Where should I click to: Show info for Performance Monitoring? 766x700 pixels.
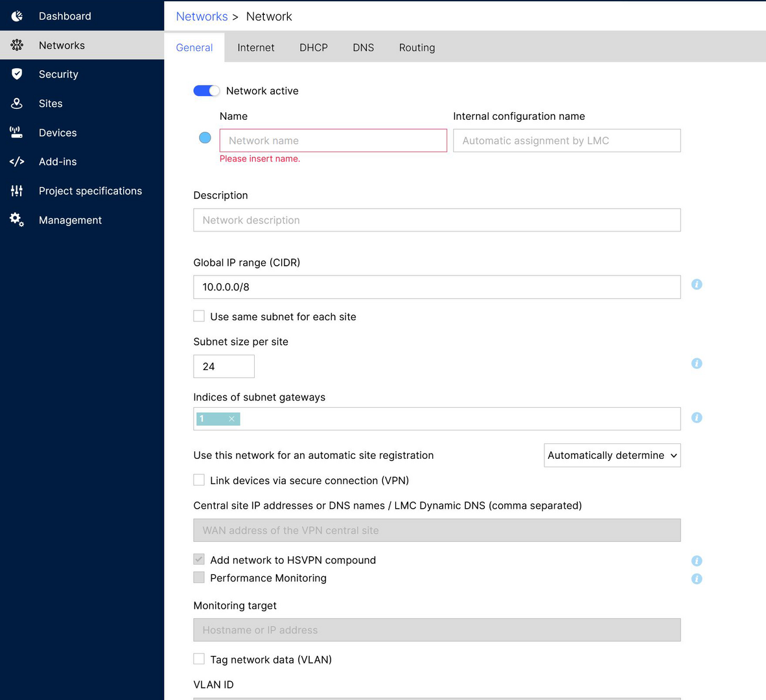click(x=697, y=579)
